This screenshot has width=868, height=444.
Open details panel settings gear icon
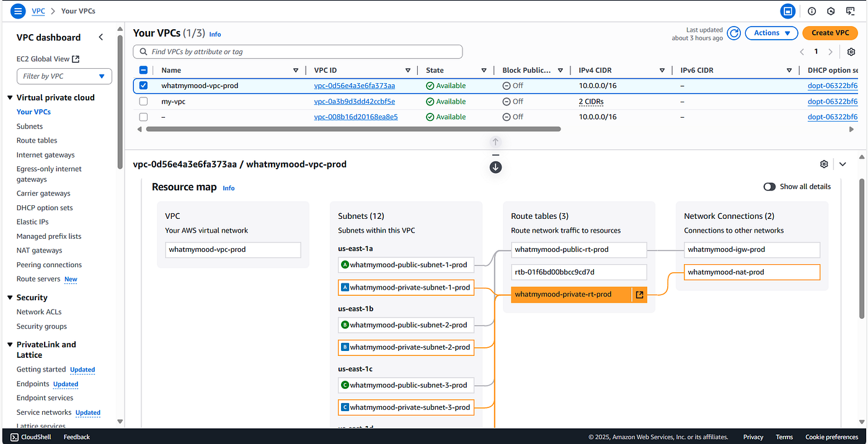(824, 164)
